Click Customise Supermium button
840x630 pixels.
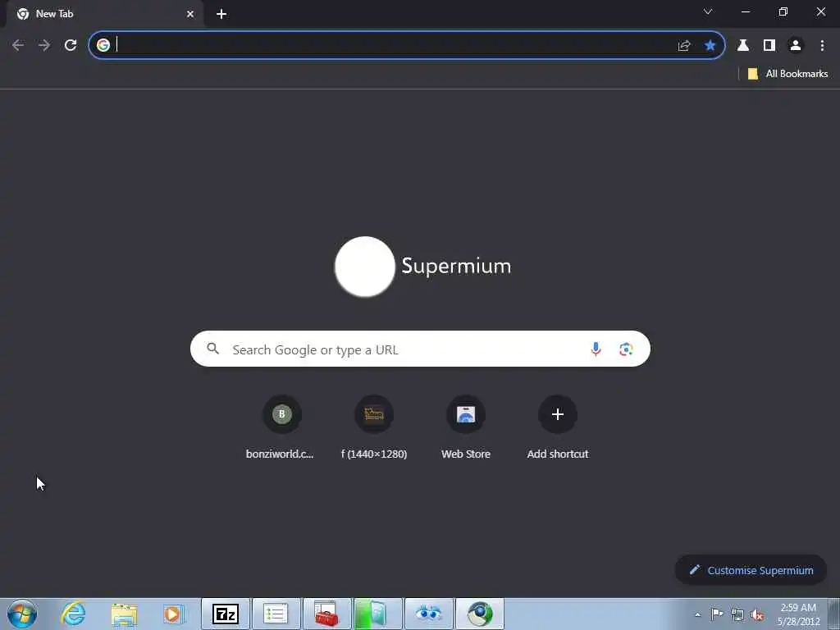point(751,570)
